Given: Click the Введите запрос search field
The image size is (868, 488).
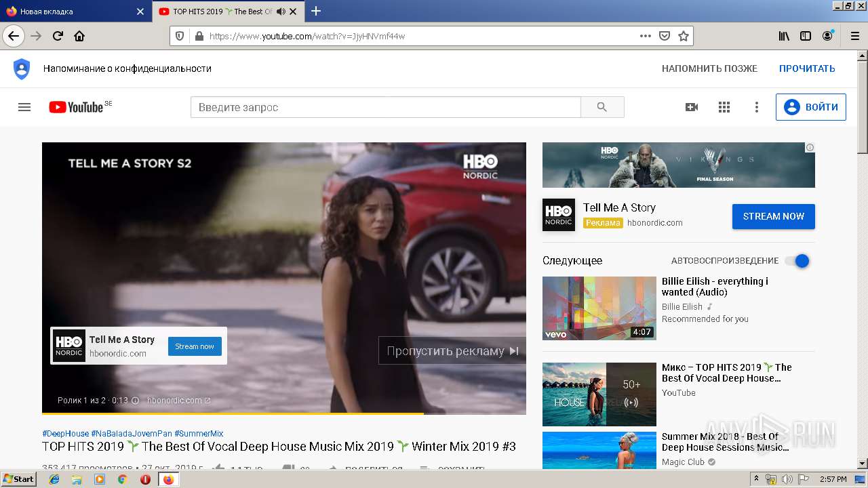Looking at the screenshot, I should [x=386, y=107].
